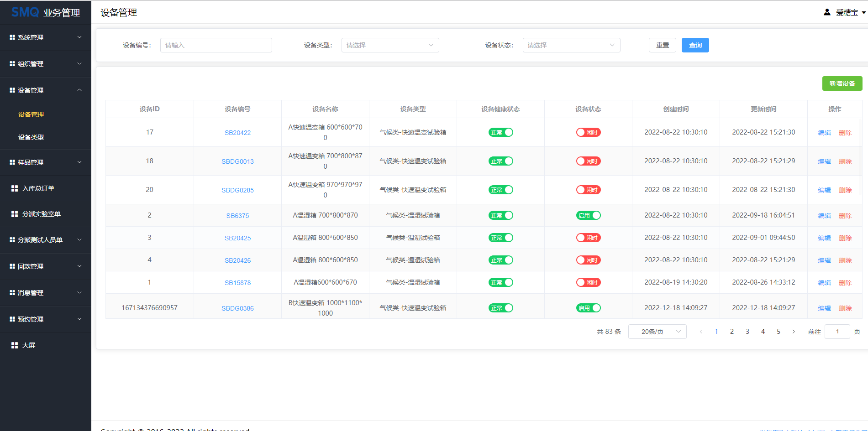Open the 分派实验室单 menu item
This screenshot has height=431, width=868.
(x=46, y=214)
